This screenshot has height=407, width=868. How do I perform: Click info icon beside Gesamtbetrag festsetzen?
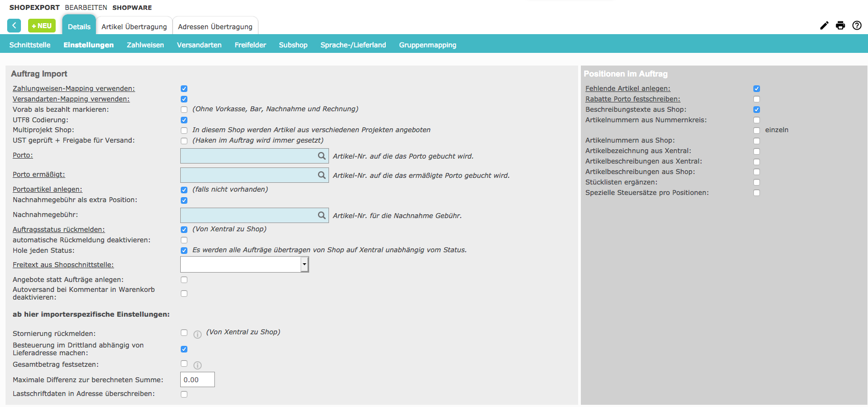(x=197, y=365)
